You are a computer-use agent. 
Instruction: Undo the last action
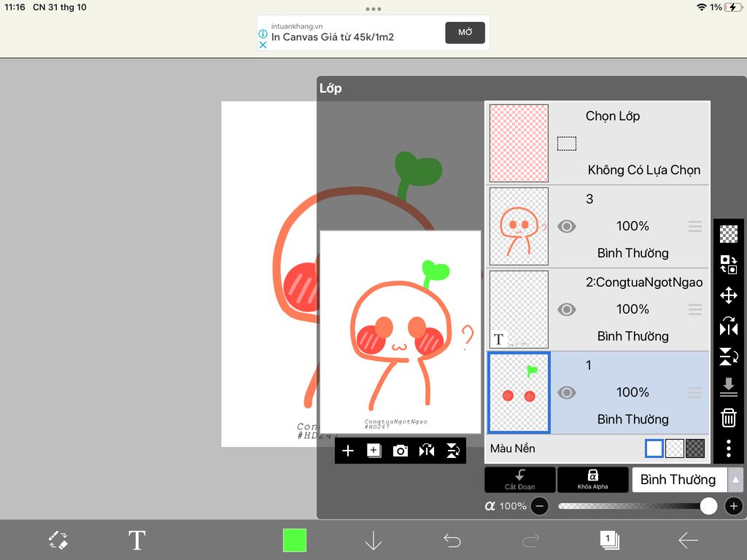[x=452, y=540]
